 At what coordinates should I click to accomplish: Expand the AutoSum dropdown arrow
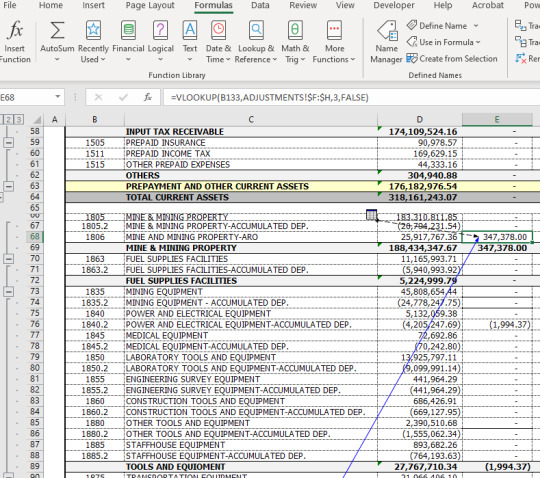click(x=57, y=59)
